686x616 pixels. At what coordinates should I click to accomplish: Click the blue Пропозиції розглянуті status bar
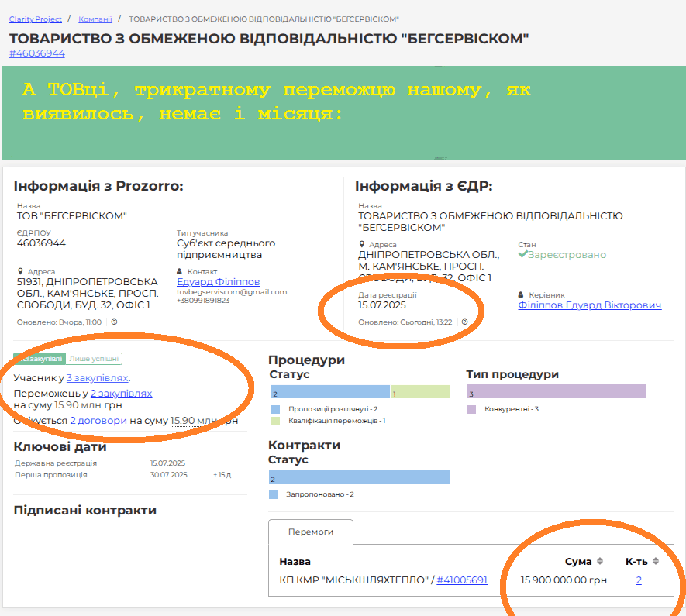329,392
